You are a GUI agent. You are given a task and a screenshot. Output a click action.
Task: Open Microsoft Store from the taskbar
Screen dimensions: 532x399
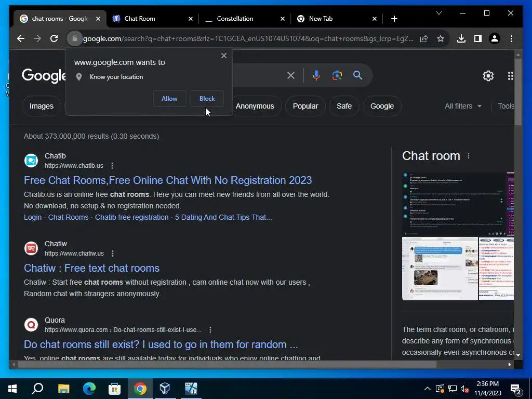114,389
